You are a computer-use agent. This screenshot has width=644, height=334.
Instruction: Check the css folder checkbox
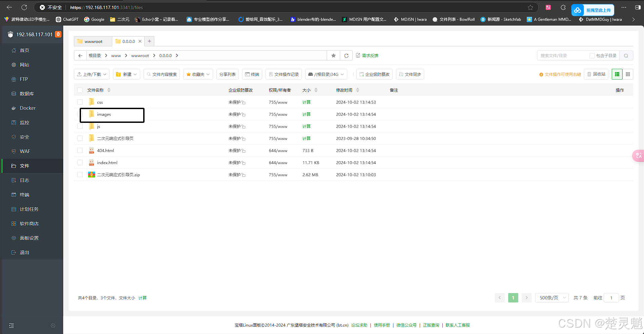(80, 102)
